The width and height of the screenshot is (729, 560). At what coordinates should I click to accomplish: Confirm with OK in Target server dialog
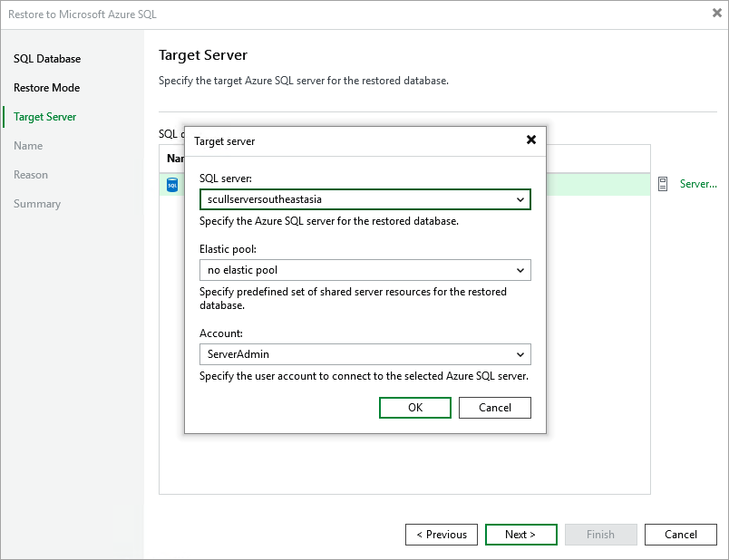click(415, 408)
